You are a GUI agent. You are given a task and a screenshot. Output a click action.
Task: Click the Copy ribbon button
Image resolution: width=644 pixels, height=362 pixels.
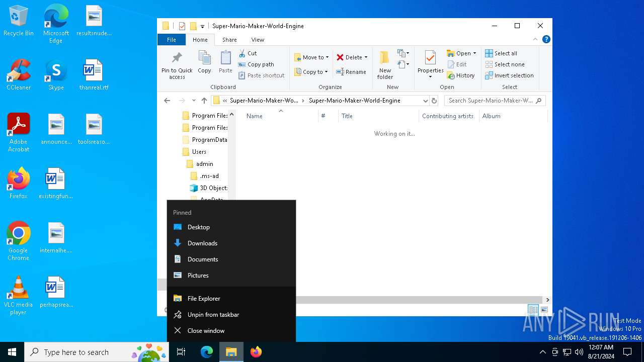pyautogui.click(x=204, y=62)
